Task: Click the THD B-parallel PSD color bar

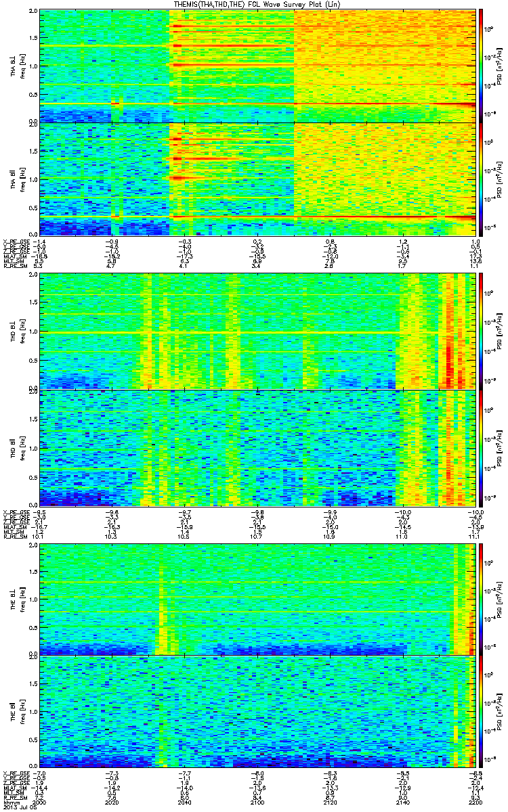Action: (x=481, y=448)
